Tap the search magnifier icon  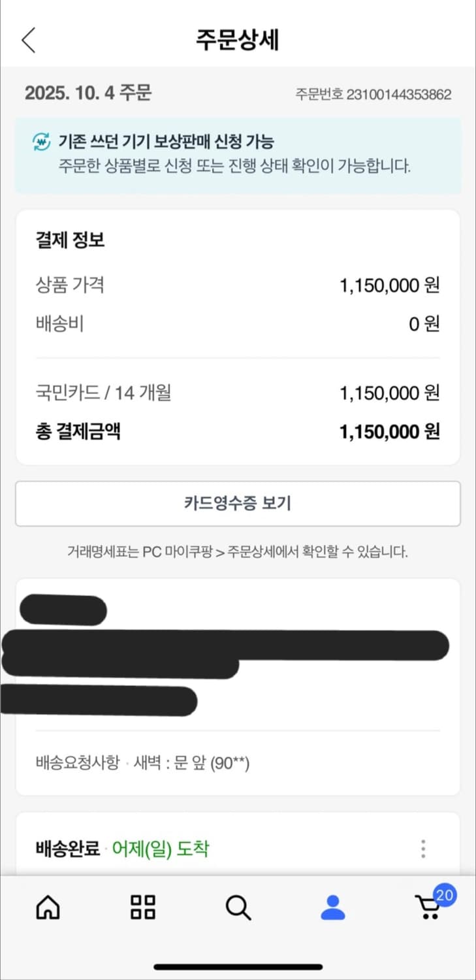pos(238,907)
